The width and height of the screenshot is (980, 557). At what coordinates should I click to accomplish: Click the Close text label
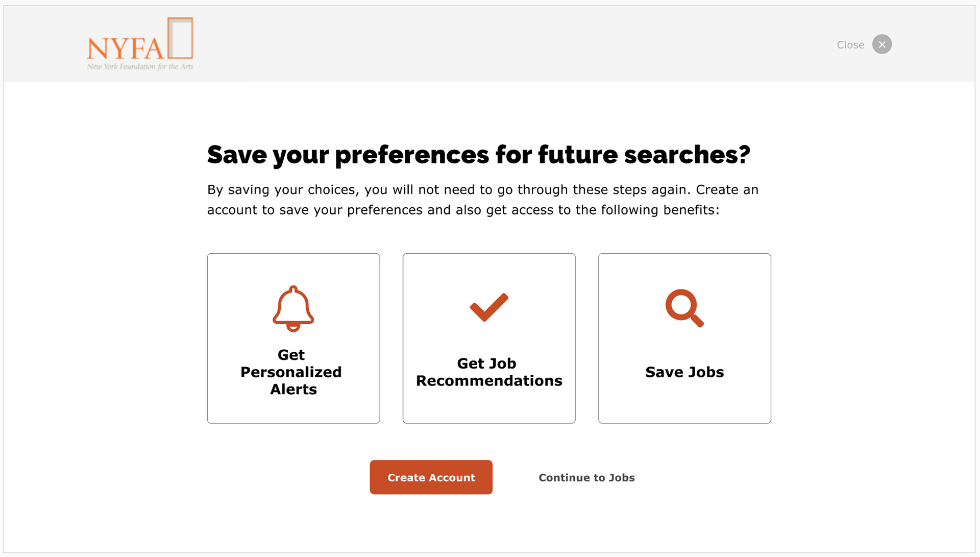tap(850, 45)
